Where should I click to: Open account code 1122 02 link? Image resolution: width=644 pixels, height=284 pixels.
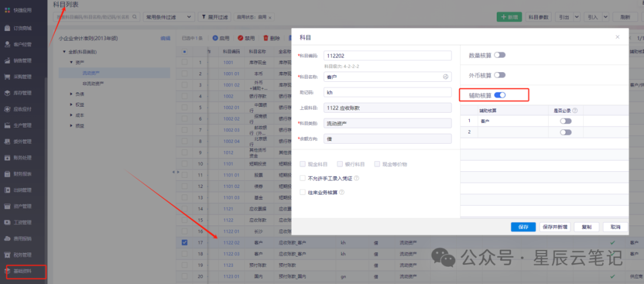[x=231, y=243]
